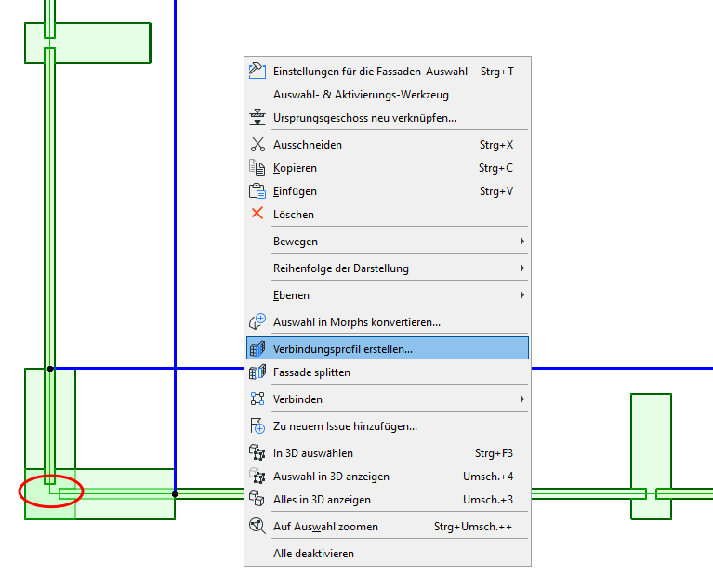713x588 pixels.
Task: Click the Verbindungsprofil erstellen icon
Action: (257, 348)
